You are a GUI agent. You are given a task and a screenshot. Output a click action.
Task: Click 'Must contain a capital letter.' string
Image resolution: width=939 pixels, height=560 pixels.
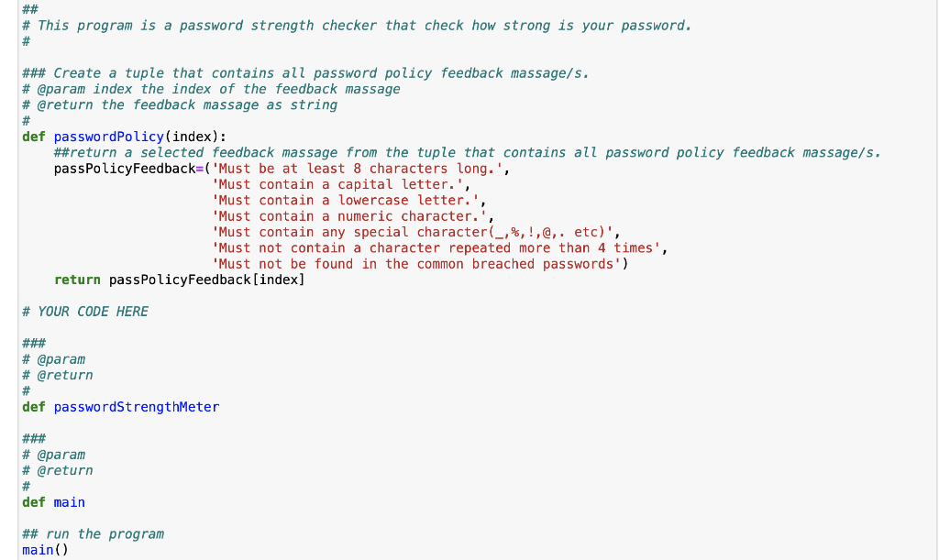pos(337,184)
